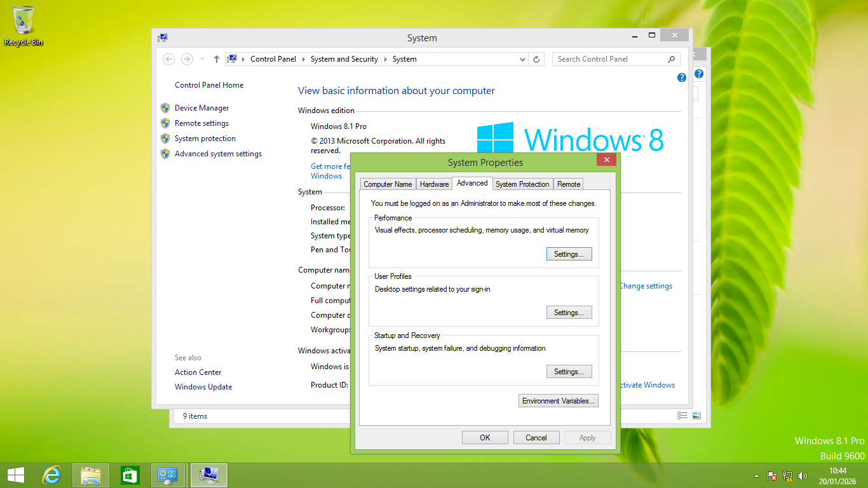The image size is (868, 488).
Task: Click the volume speaker tray icon
Action: coord(802,475)
